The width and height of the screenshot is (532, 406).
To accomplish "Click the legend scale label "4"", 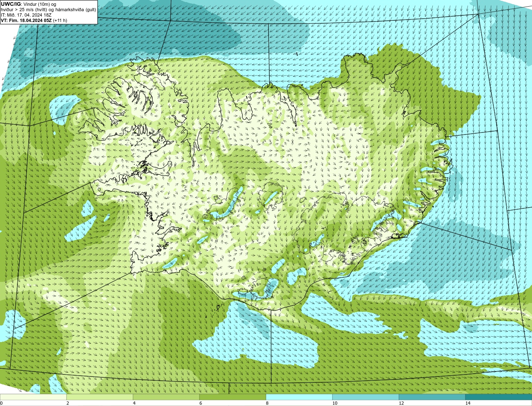I will (134, 403).
